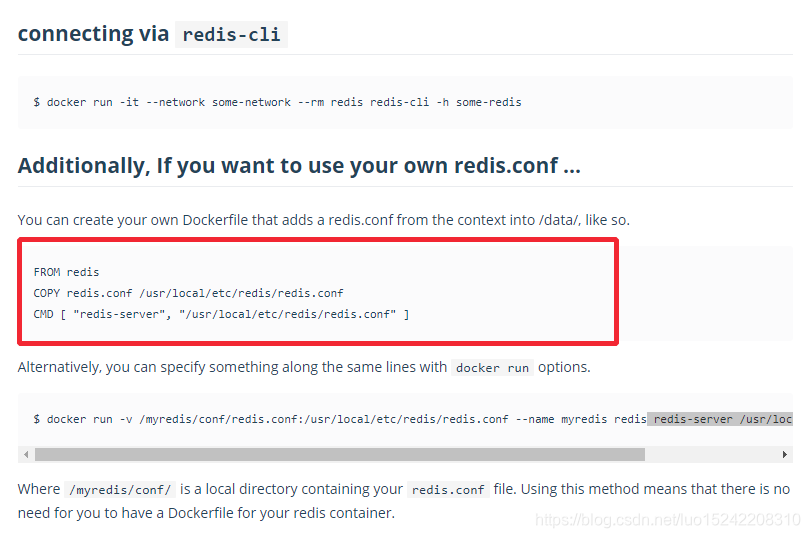Click the "Additionally, If you want to use" heading
Viewport: 810px width, 538px height.
point(299,166)
